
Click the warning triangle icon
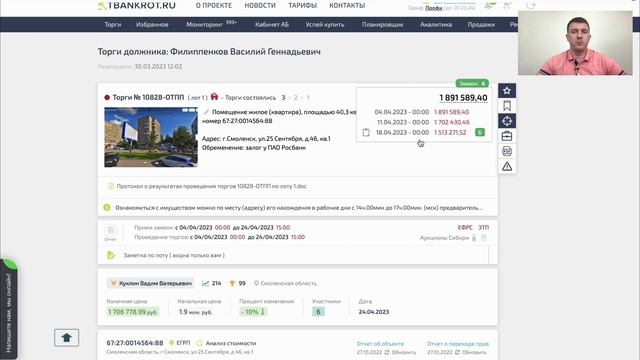[507, 166]
